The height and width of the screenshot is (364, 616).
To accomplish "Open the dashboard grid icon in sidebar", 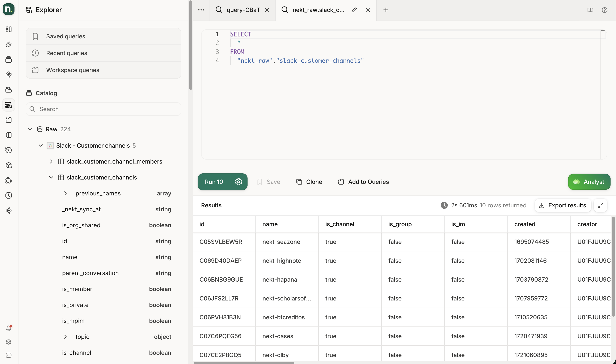I will pos(9,29).
